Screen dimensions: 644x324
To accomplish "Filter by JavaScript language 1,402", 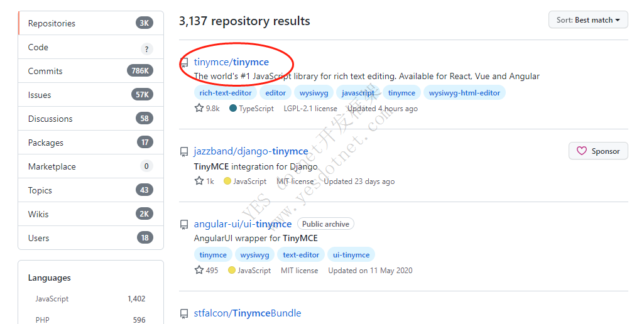I will tap(90, 298).
